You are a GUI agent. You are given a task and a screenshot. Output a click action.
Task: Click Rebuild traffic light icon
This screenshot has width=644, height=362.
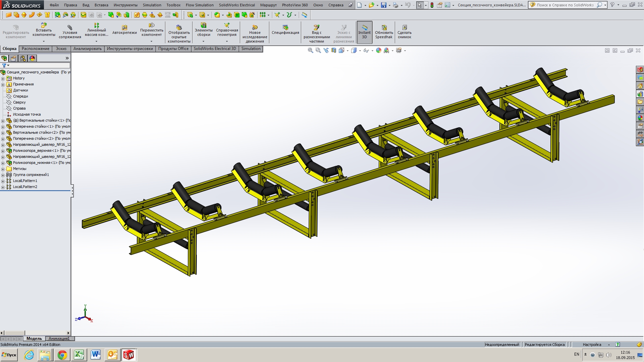pyautogui.click(x=432, y=5)
